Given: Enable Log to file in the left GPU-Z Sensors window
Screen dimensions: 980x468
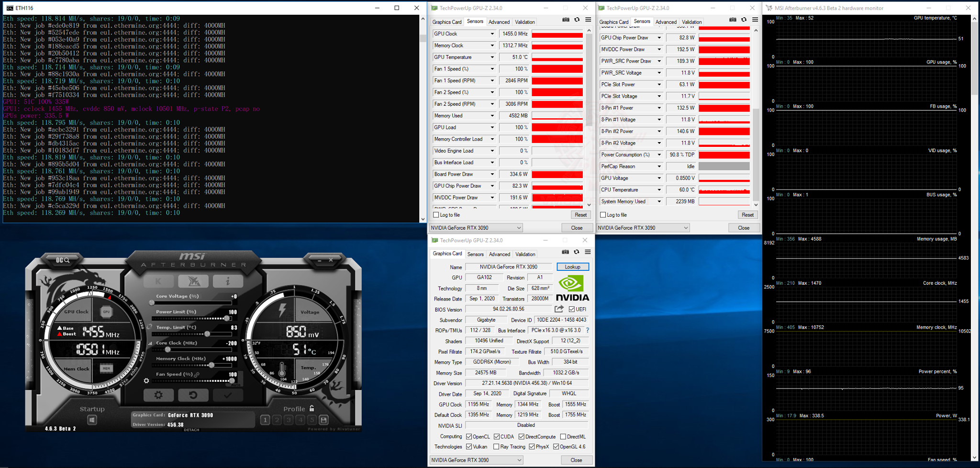Looking at the screenshot, I should pyautogui.click(x=436, y=215).
